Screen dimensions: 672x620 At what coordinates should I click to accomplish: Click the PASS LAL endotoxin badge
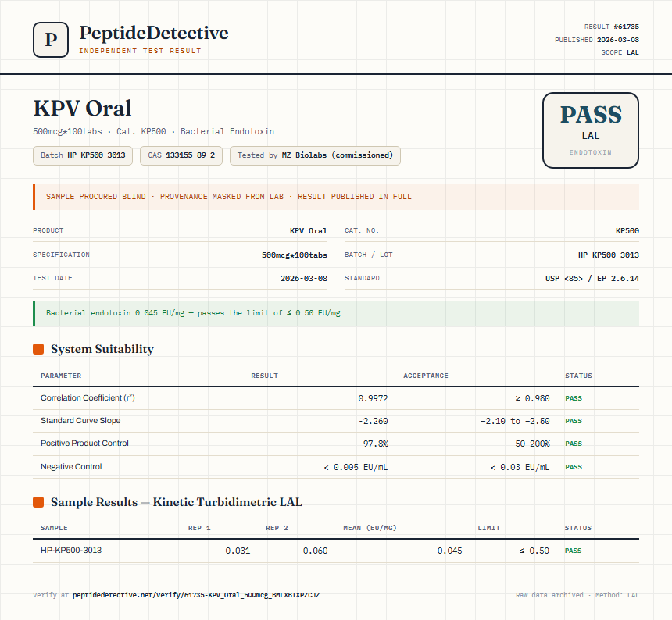(591, 130)
